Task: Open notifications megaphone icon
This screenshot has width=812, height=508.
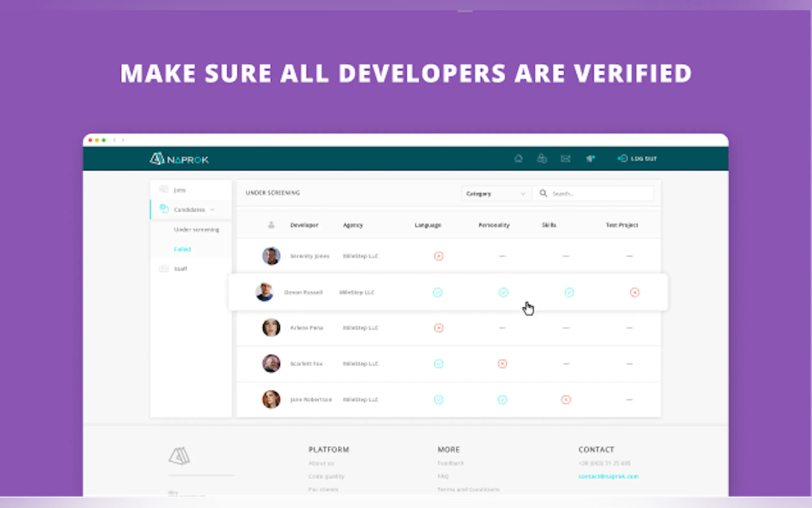Action: click(x=590, y=159)
